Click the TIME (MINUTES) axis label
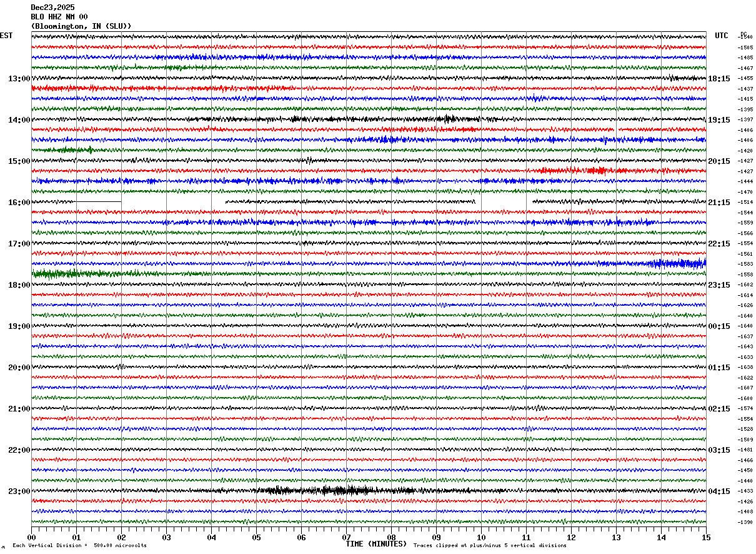Viewport: 756px width, 554px height. (x=376, y=544)
